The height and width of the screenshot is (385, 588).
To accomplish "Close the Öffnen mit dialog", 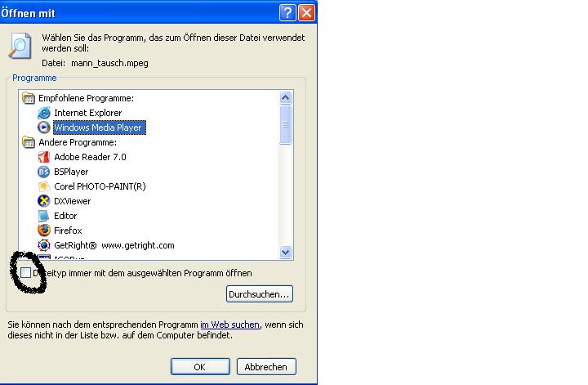I will (306, 13).
